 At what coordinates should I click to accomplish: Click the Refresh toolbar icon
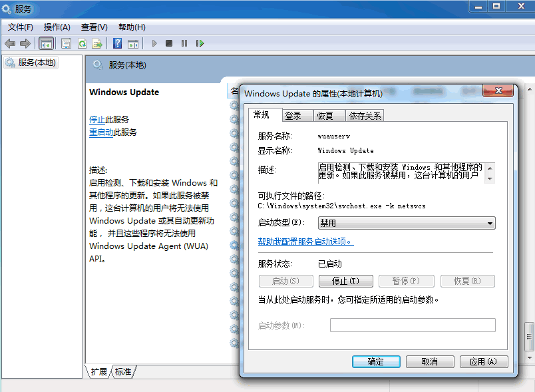[82, 43]
